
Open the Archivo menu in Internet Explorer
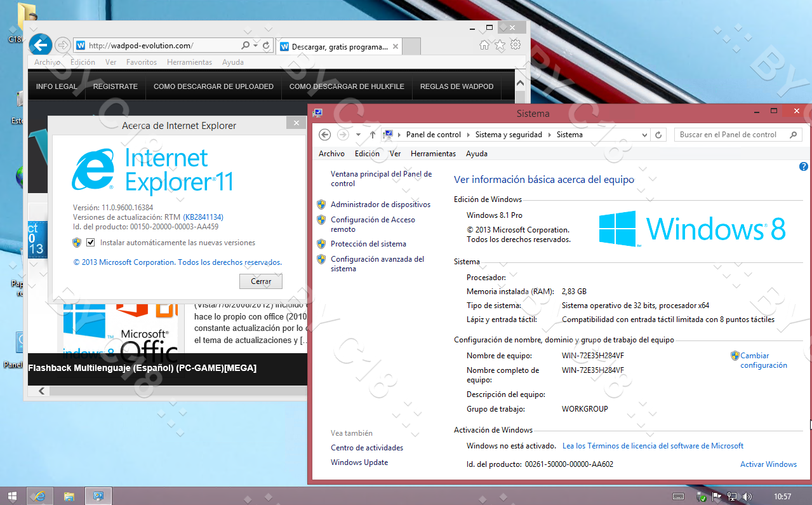pyautogui.click(x=47, y=62)
